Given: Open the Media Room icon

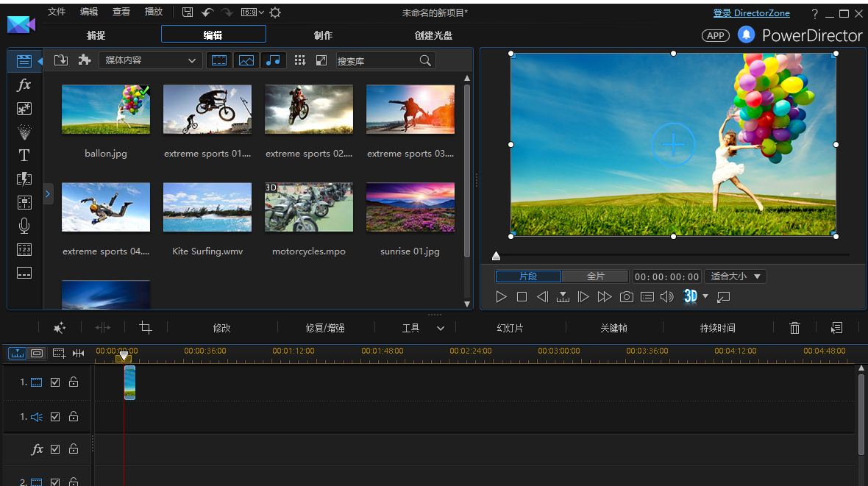Looking at the screenshot, I should (x=24, y=61).
